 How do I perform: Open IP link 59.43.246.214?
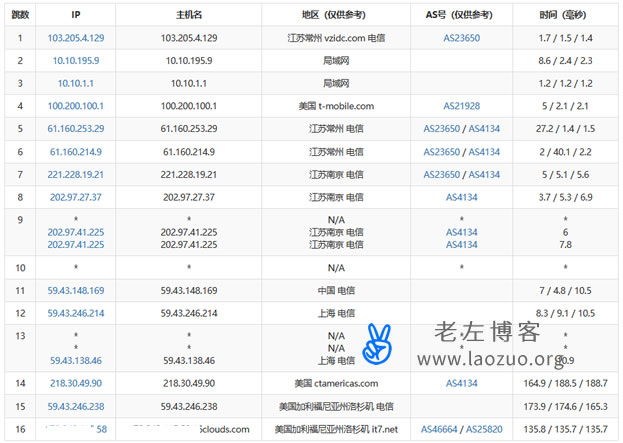pyautogui.click(x=76, y=313)
